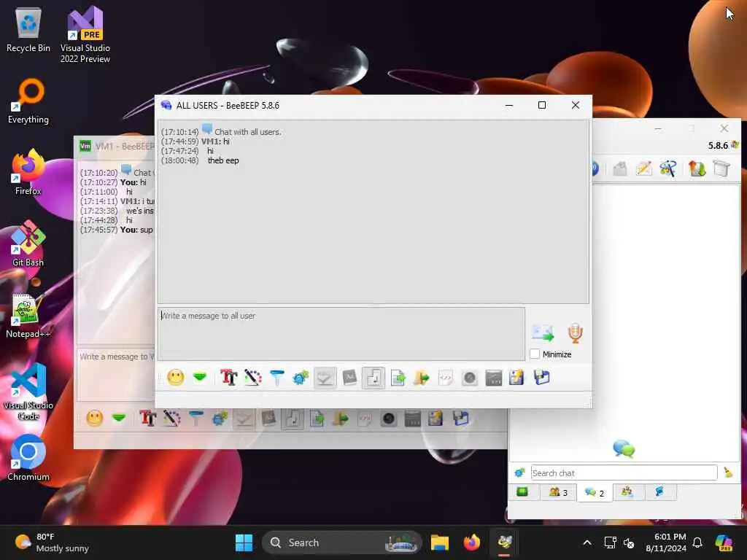Screen dimensions: 747x560
Task: Open BeeBEEP from taskbar
Action: pyautogui.click(x=505, y=542)
